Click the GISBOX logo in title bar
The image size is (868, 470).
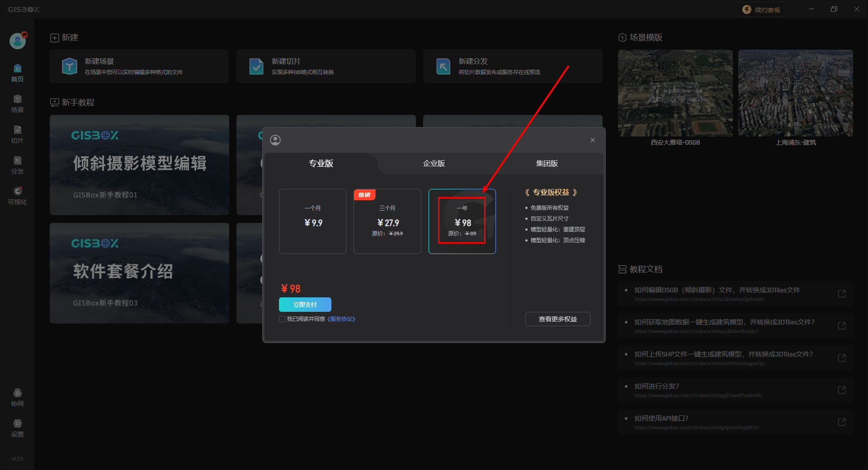24,9
